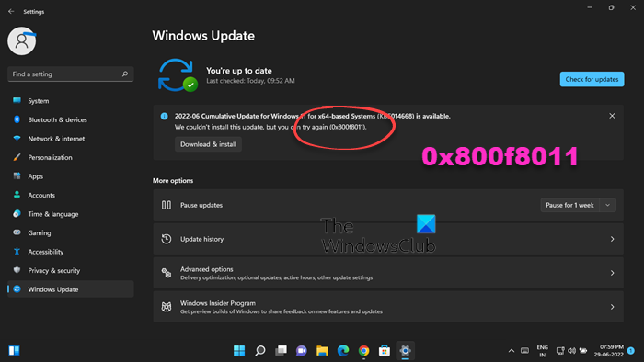Click the network display tray icon
Screen dimensions: 644x362
click(x=560, y=351)
